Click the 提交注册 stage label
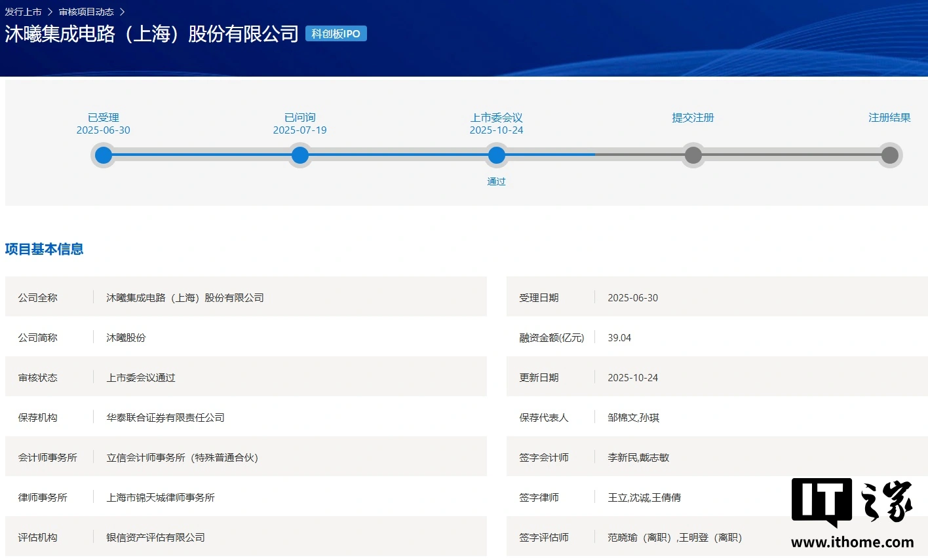The image size is (928, 560). coord(693,118)
